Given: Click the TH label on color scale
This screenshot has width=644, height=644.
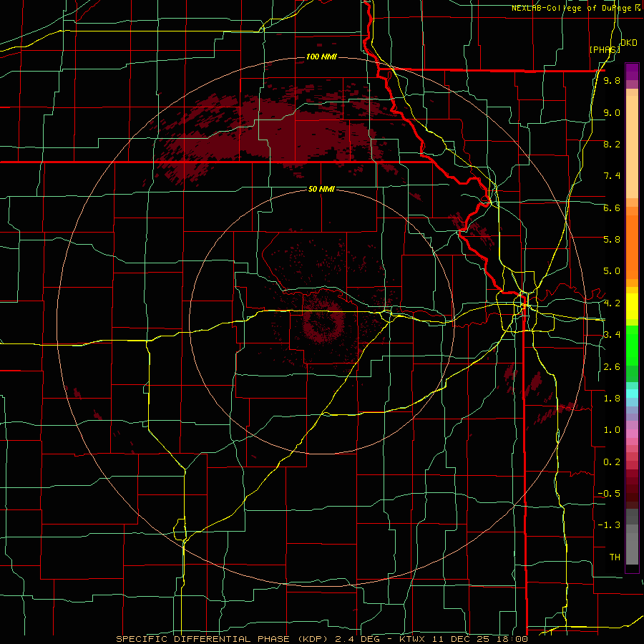Looking at the screenshot, I should 615,557.
